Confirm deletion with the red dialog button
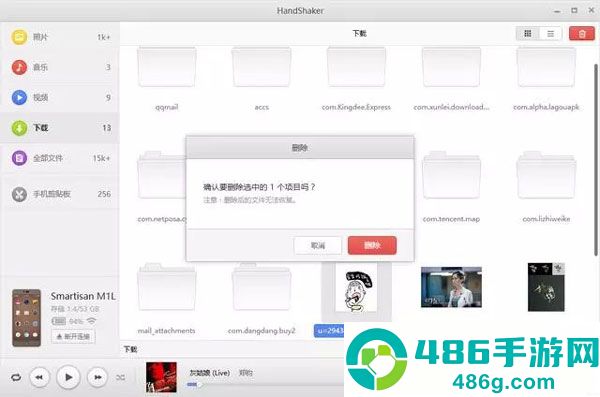The image size is (600, 397). coord(372,245)
